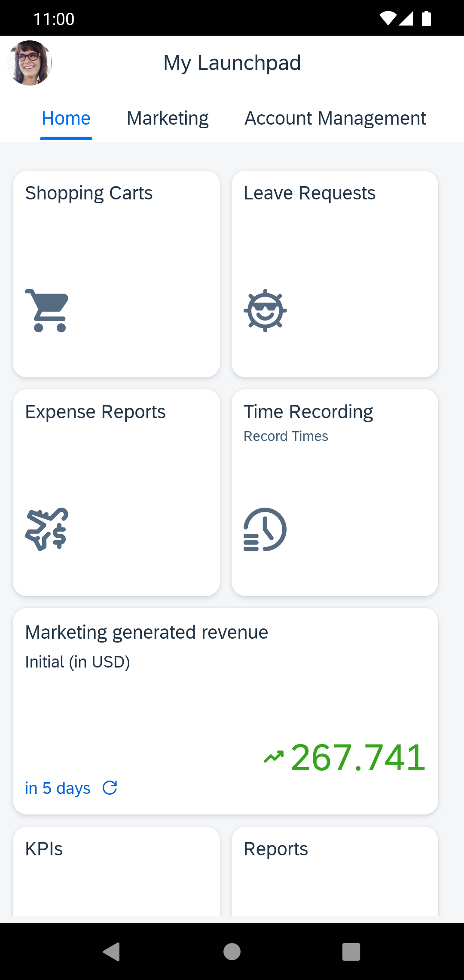Tap the clock time recording icon
The image size is (464, 980).
tap(265, 529)
